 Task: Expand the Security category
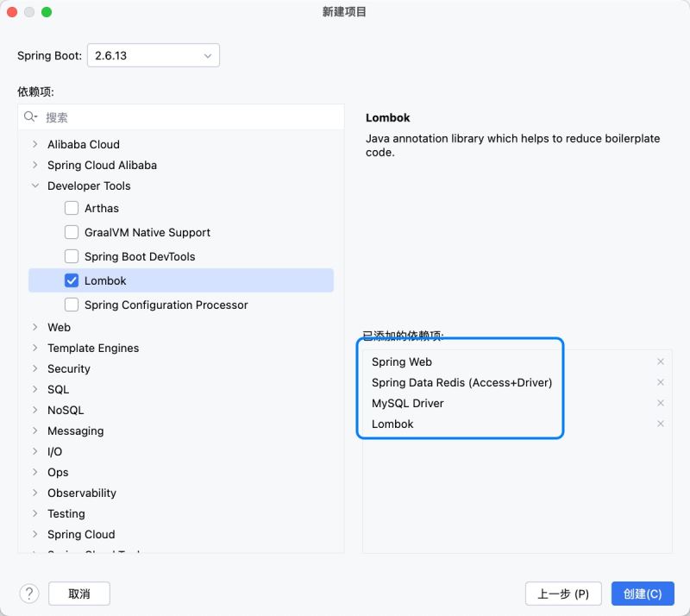point(35,368)
